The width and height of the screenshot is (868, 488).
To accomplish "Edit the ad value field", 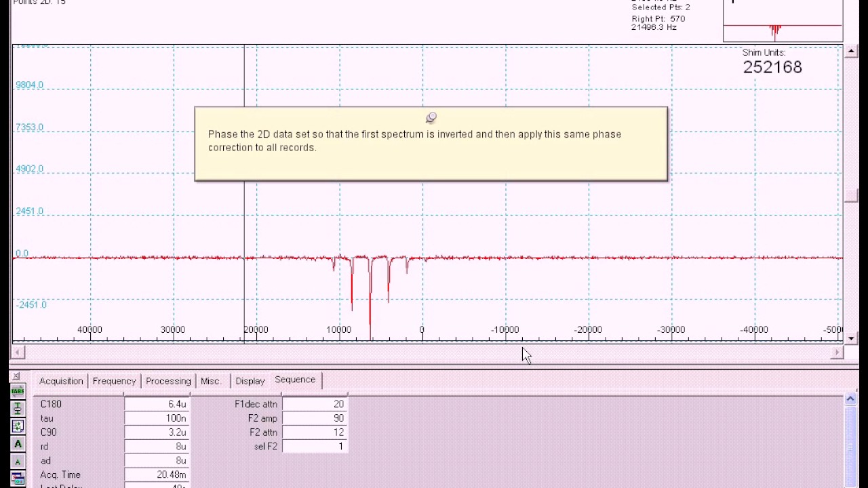I will point(157,461).
